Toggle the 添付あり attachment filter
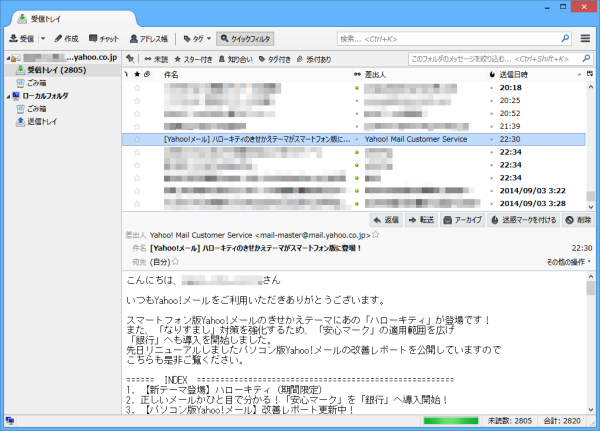 [314, 59]
